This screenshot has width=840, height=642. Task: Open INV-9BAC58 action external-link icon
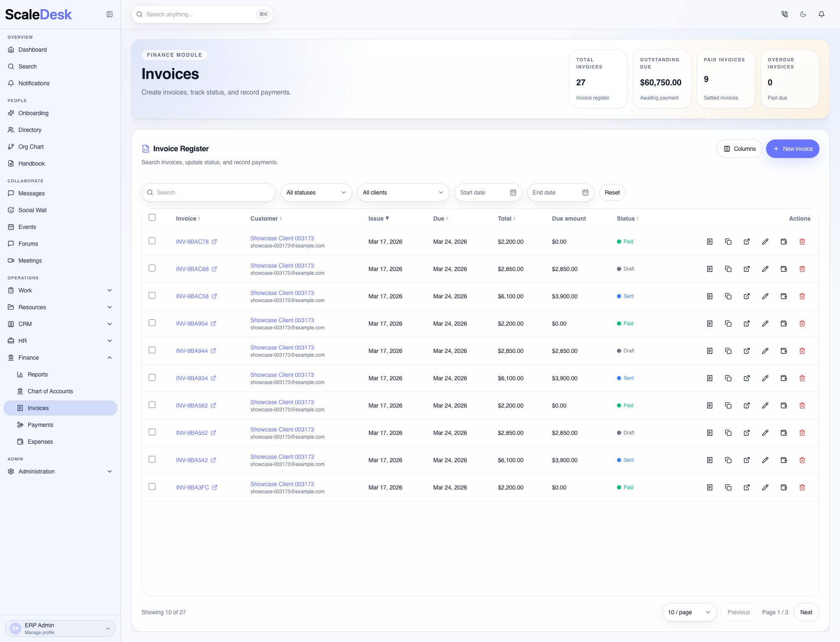tap(747, 296)
